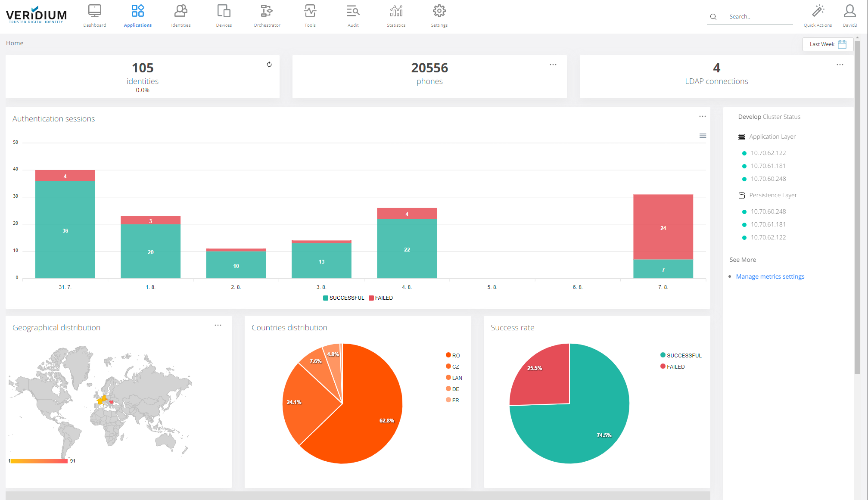Image resolution: width=868 pixels, height=500 pixels.
Task: Open the phones card options menu
Action: [553, 65]
